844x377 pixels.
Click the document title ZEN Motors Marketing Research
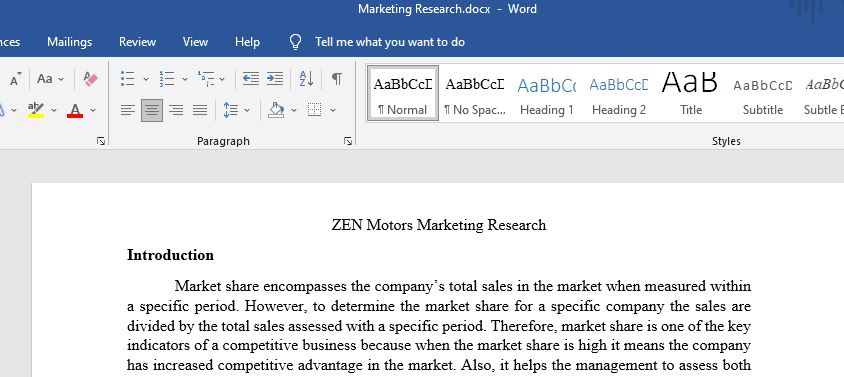439,225
